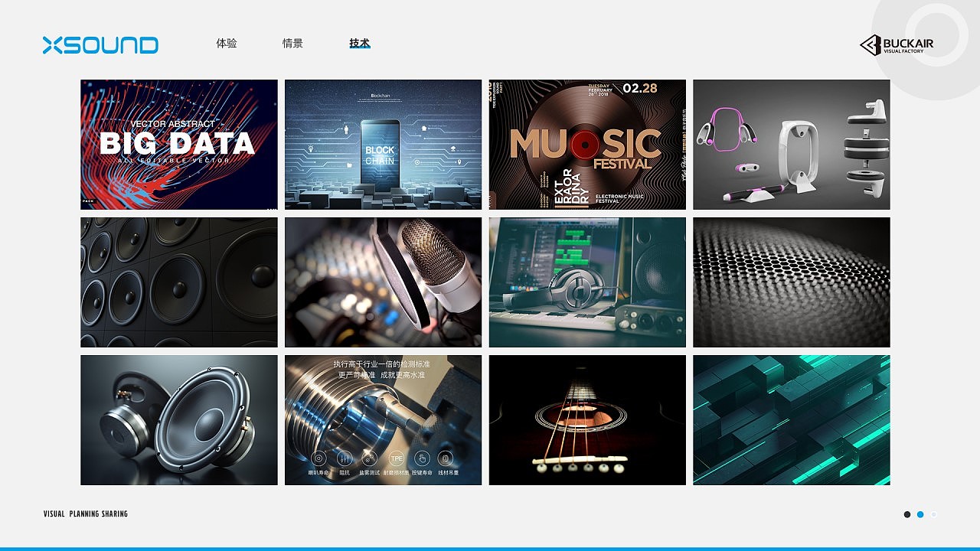Viewport: 980px width, 551px height.
Task: Open the Block Chain smartphone thumbnail
Action: (x=384, y=145)
